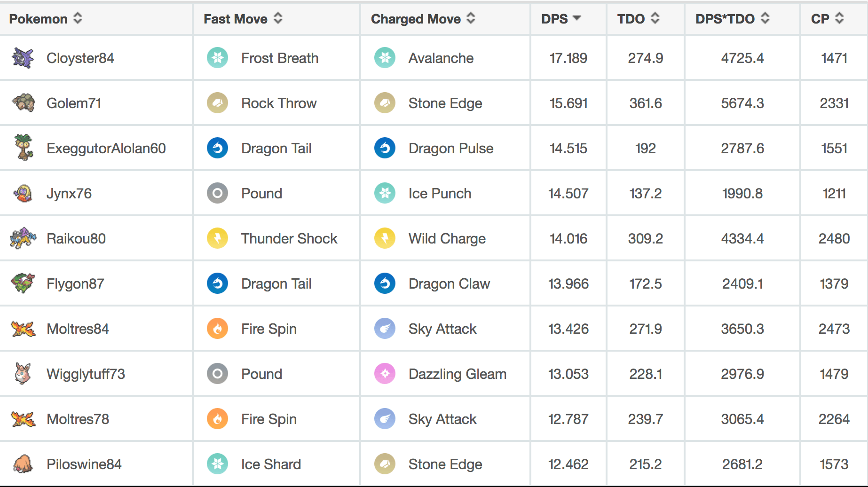The height and width of the screenshot is (487, 868).
Task: Click the Frost Breath ice-type icon
Action: coord(217,58)
